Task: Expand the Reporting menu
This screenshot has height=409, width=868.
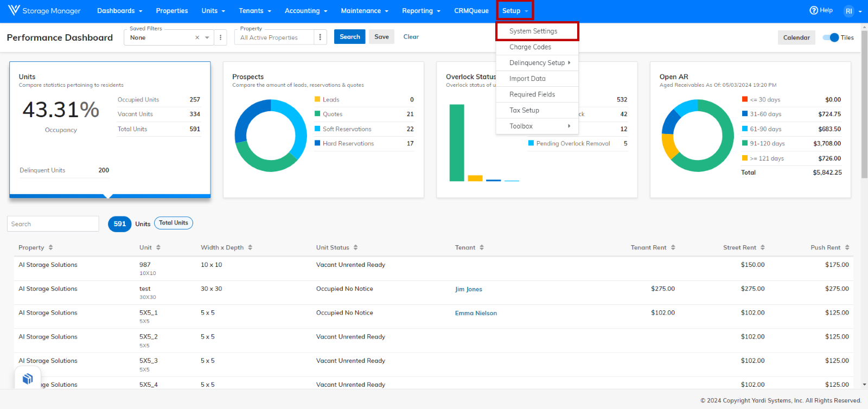Action: (421, 11)
